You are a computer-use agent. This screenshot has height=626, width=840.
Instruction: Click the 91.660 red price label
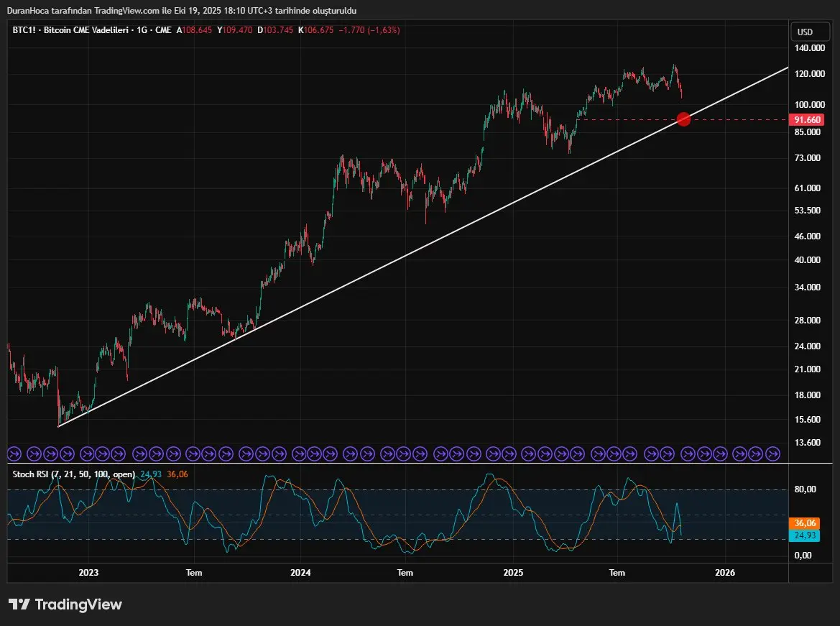(807, 119)
